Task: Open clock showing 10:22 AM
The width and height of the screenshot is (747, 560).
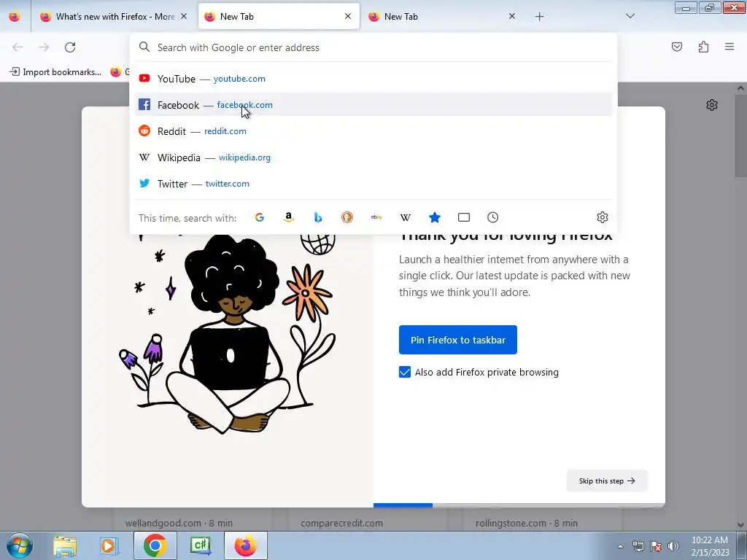Action: coord(710,546)
